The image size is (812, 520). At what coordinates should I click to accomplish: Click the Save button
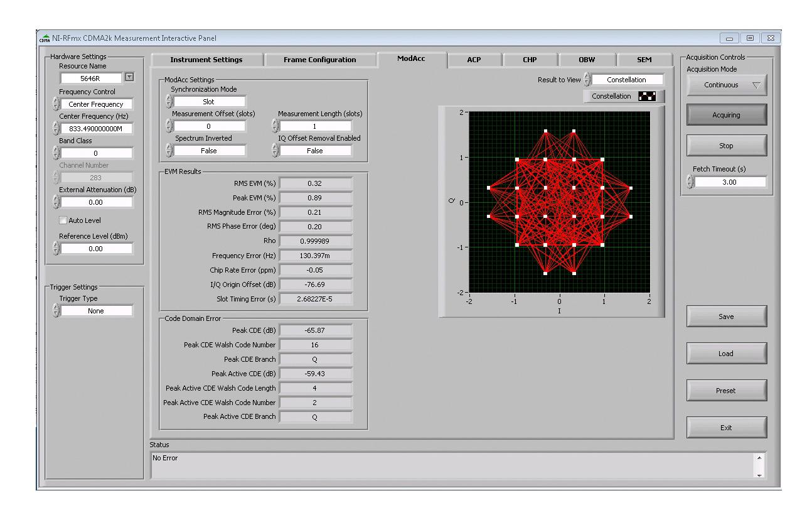pyautogui.click(x=727, y=317)
